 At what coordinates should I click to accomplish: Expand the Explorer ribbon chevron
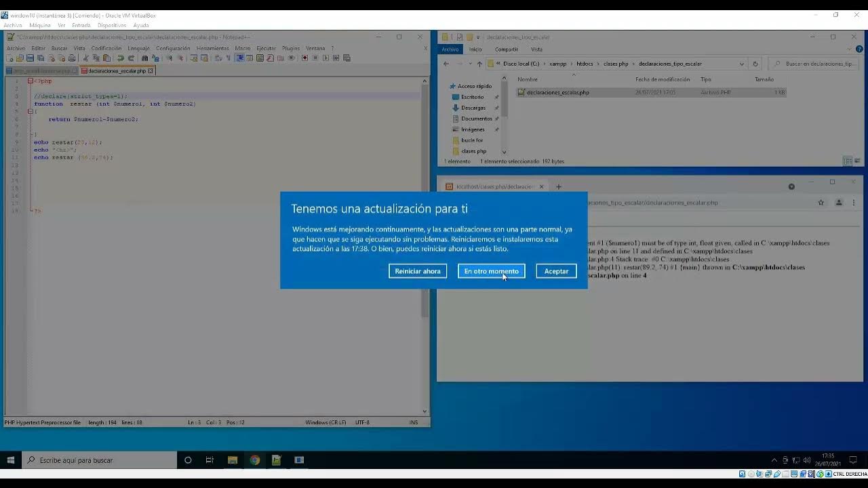[848, 49]
